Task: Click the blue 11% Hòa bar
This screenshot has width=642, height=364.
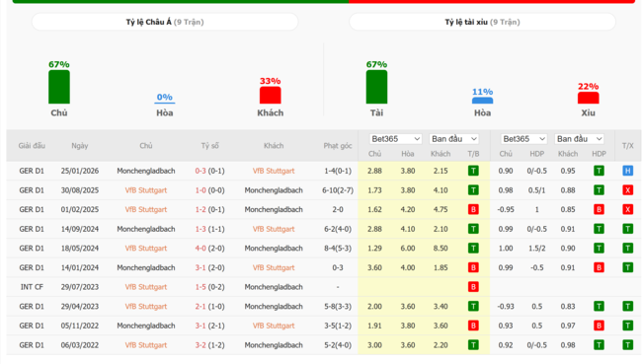Action: click(x=482, y=101)
